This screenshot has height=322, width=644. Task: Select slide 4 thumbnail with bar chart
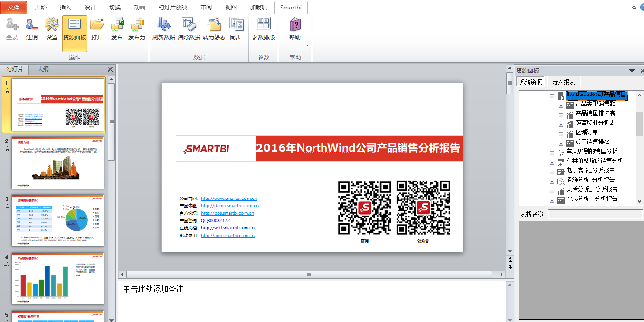(x=57, y=279)
